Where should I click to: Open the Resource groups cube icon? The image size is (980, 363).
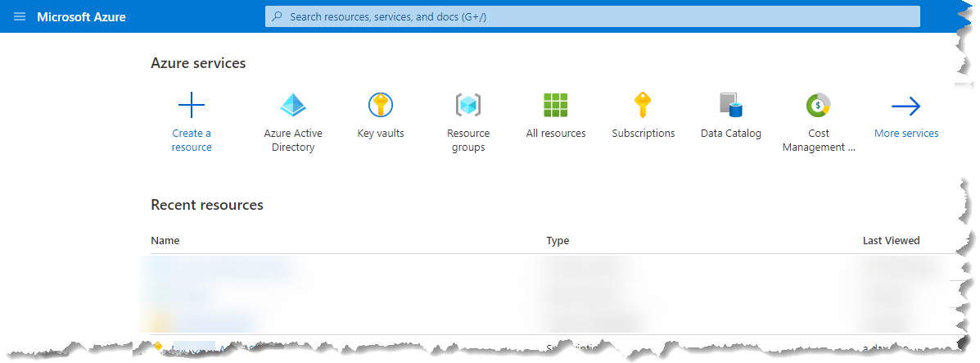pyautogui.click(x=468, y=105)
